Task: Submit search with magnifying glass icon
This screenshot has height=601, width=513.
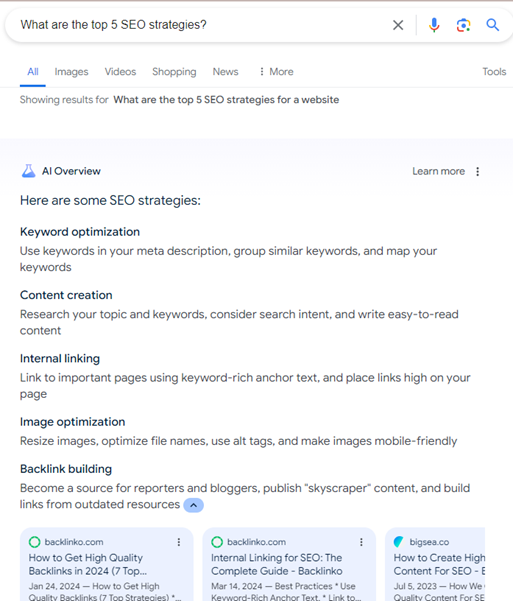Action: [x=493, y=25]
